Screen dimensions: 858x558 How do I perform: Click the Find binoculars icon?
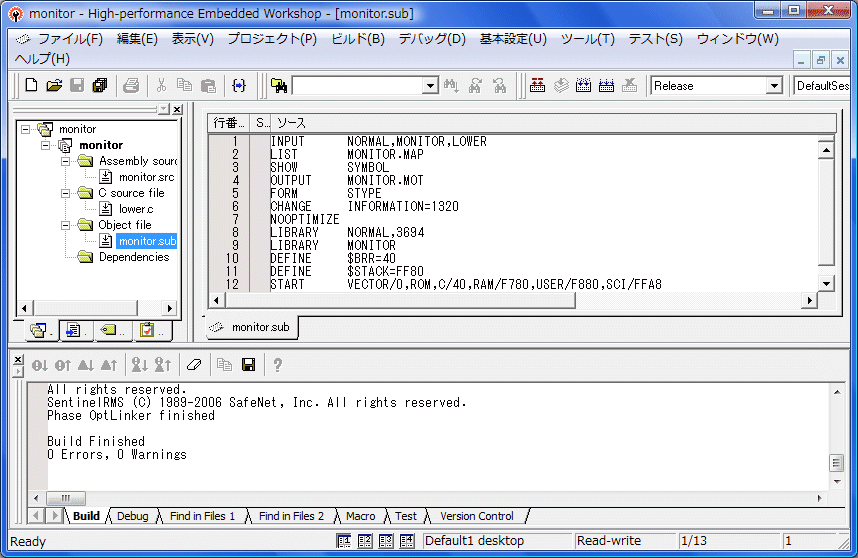(451, 85)
